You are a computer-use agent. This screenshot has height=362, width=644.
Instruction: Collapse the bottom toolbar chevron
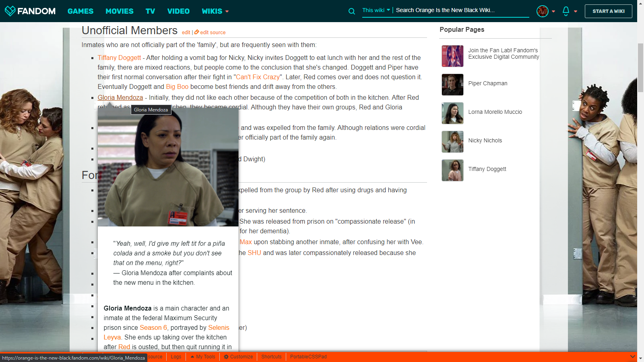coord(633,357)
